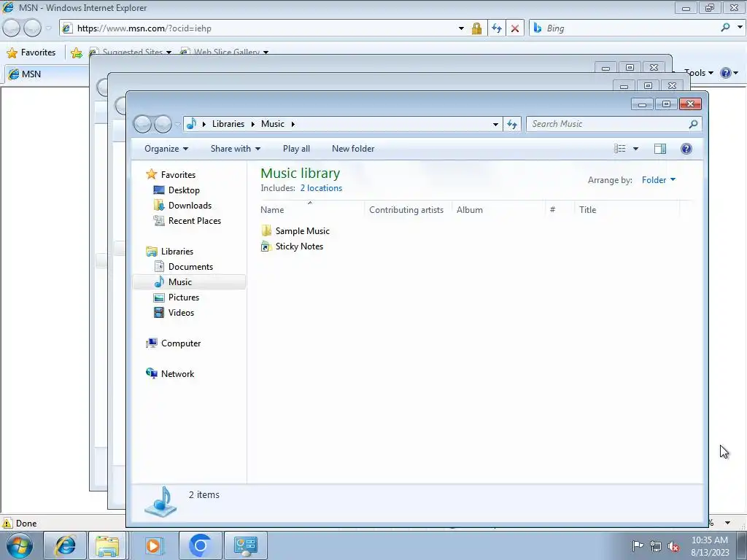Sort by Title column header

click(x=627, y=209)
